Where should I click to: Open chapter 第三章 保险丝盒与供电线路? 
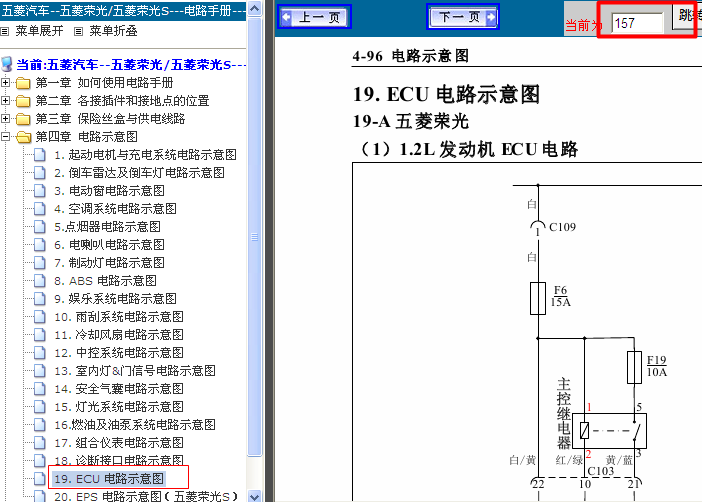pos(110,119)
